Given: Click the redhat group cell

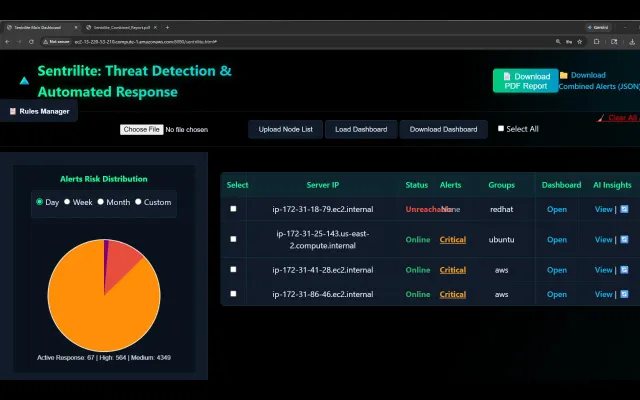Looking at the screenshot, I should coord(501,209).
